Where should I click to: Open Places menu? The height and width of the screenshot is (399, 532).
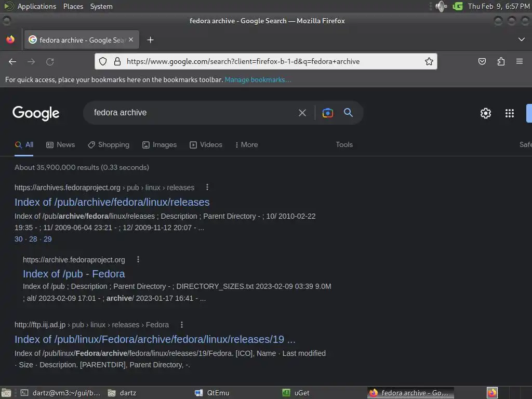click(73, 6)
